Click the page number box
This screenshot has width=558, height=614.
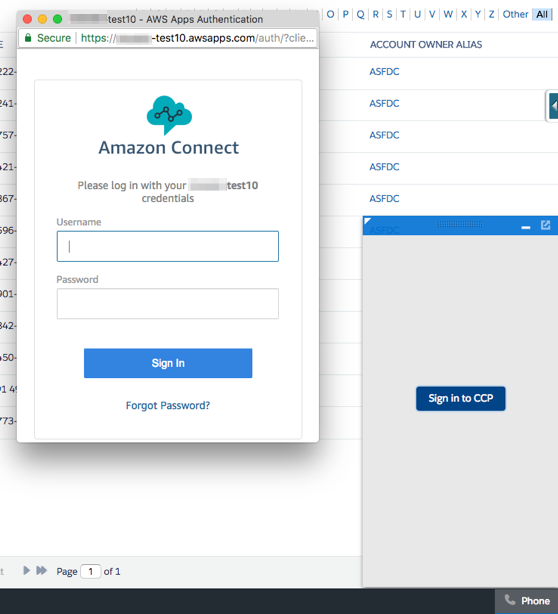tap(91, 571)
